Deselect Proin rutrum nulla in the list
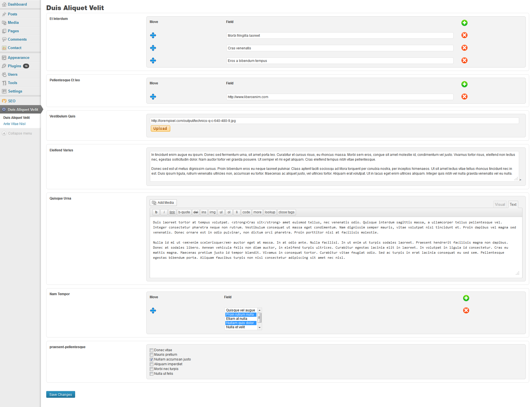Viewport: 532px width, 407px height. (x=241, y=314)
